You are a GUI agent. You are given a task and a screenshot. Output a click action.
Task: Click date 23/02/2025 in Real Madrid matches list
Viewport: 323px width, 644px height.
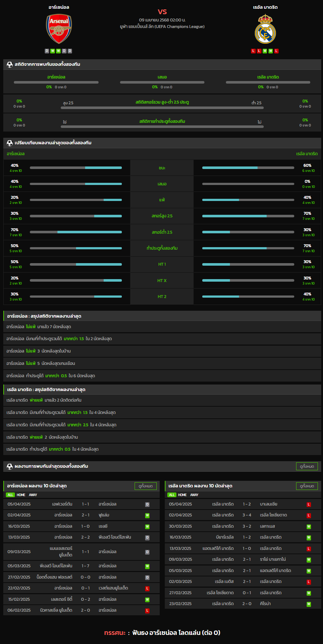180,604
